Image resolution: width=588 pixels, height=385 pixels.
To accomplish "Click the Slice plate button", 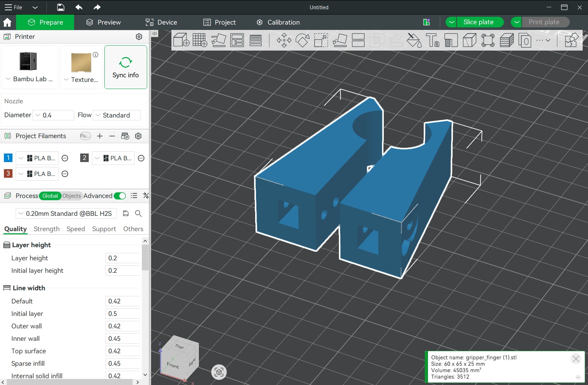I will (478, 22).
